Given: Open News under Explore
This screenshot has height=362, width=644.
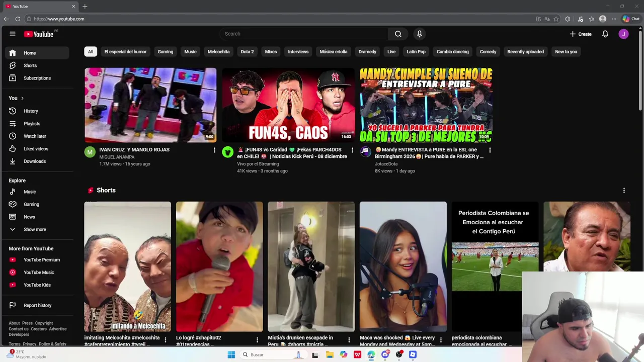Looking at the screenshot, I should click(x=37, y=217).
